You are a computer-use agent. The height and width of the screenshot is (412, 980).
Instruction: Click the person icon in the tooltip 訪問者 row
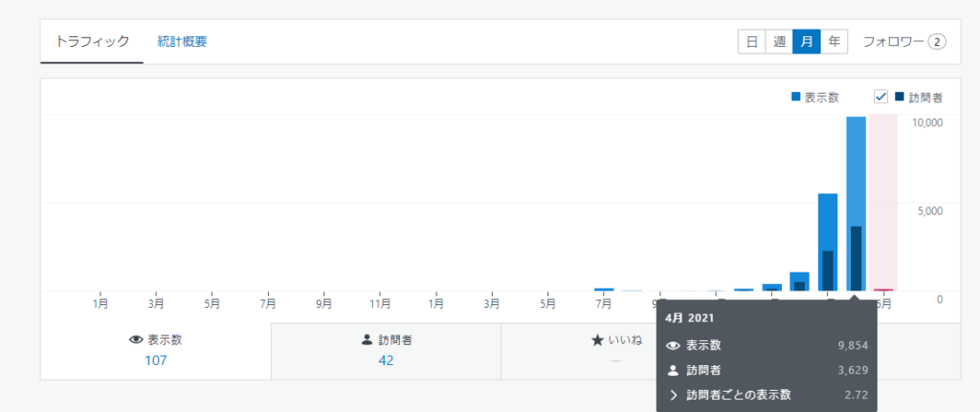pyautogui.click(x=673, y=370)
